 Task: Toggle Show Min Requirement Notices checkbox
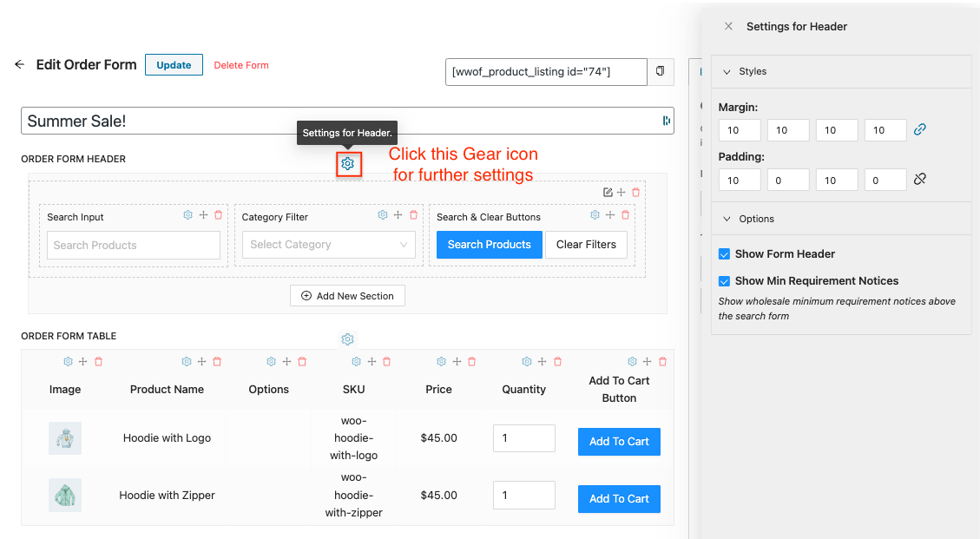pyautogui.click(x=724, y=281)
